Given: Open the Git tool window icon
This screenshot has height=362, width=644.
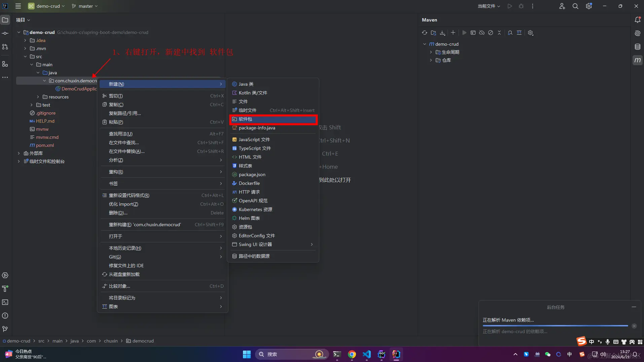Looking at the screenshot, I should [x=5, y=329].
